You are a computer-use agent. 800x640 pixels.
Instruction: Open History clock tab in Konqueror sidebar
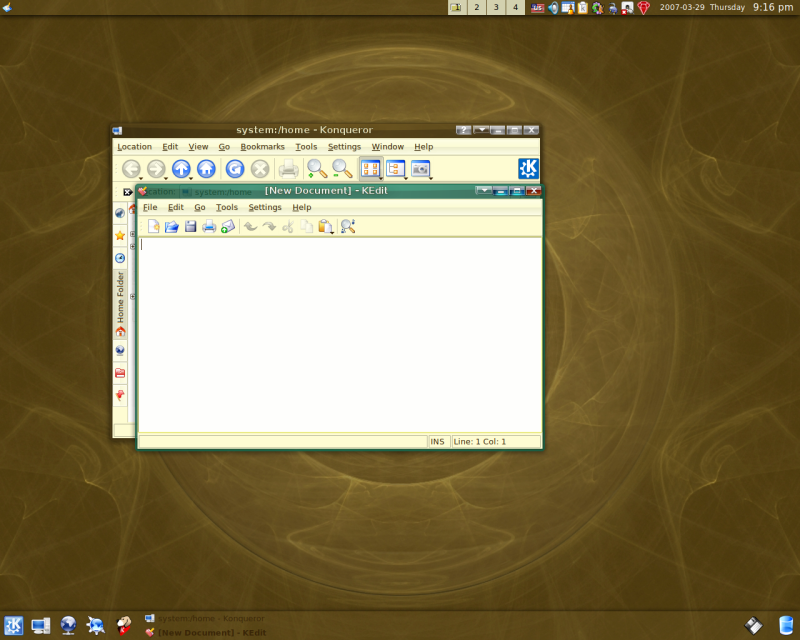[x=120, y=258]
